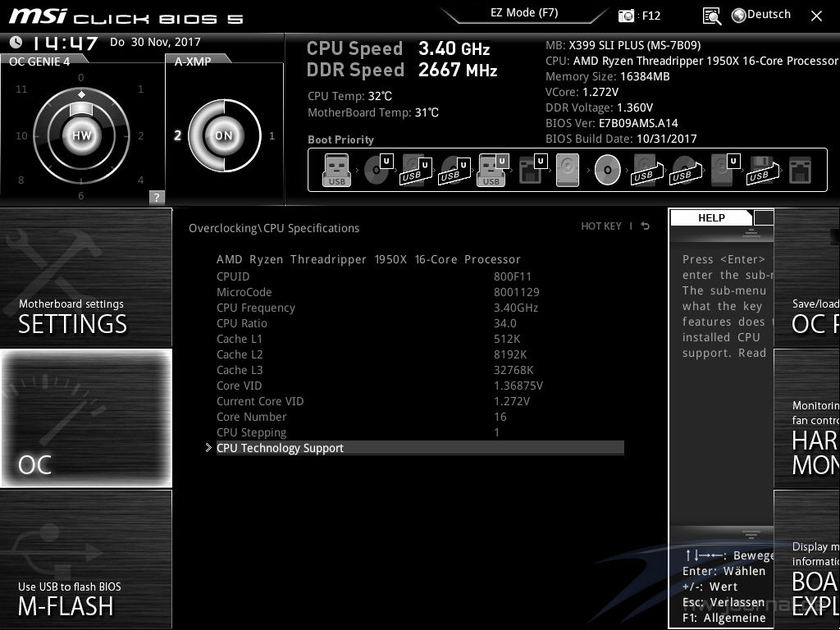Select the USB floppy boot device icon
Image resolution: width=840 pixels, height=630 pixels.
[x=763, y=170]
